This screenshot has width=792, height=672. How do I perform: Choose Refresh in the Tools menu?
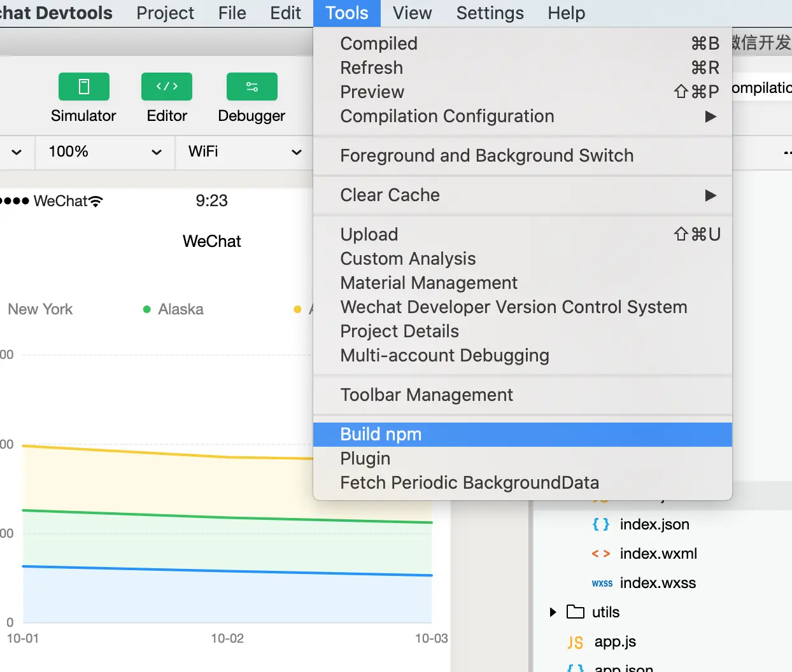coord(523,67)
